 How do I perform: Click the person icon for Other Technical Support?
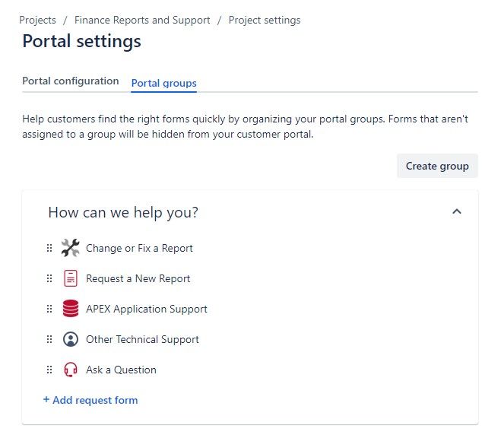pos(70,339)
